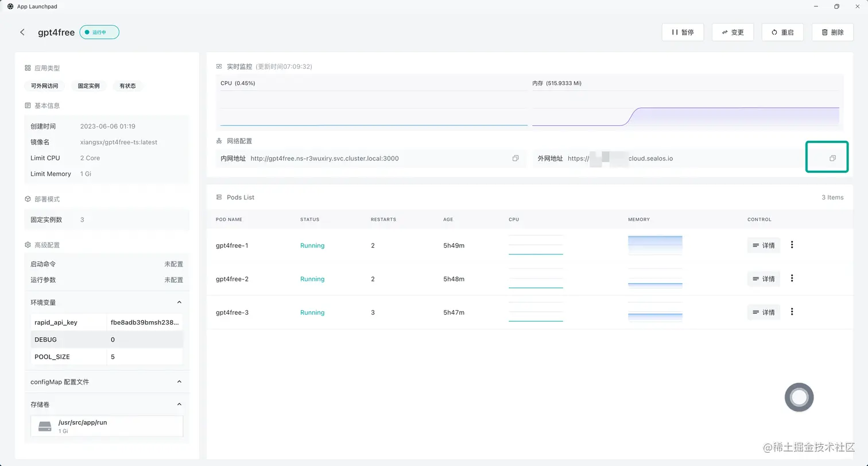Click the creation time 2023-06-06 01:19

click(x=108, y=126)
